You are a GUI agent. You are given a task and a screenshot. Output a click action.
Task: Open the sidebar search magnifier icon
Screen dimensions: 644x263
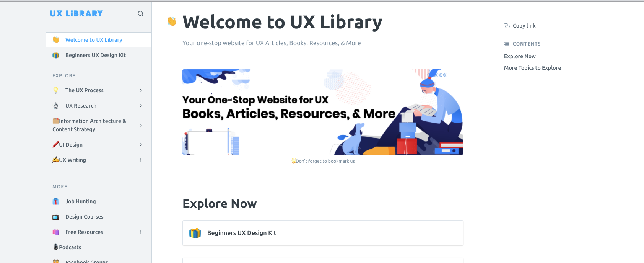tap(141, 14)
